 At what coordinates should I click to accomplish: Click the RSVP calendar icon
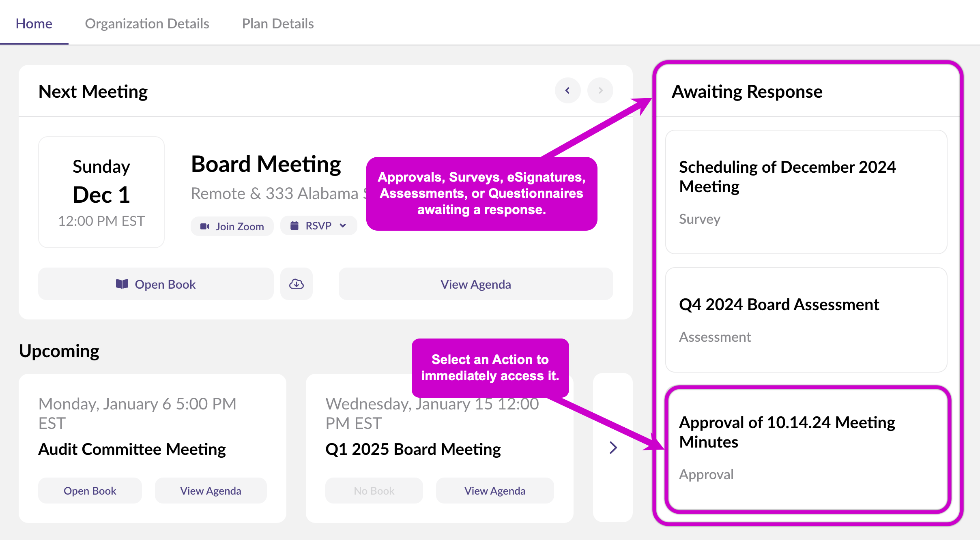[x=294, y=225]
